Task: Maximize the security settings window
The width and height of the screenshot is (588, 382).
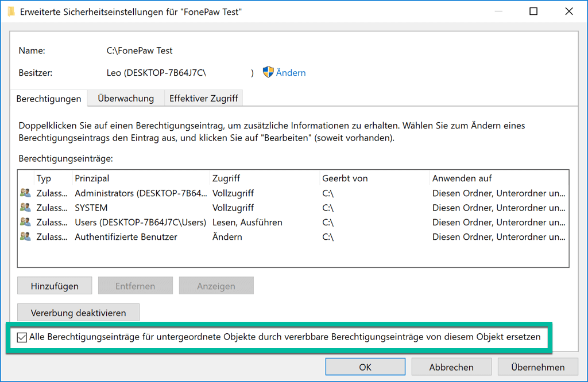Action: click(x=533, y=11)
